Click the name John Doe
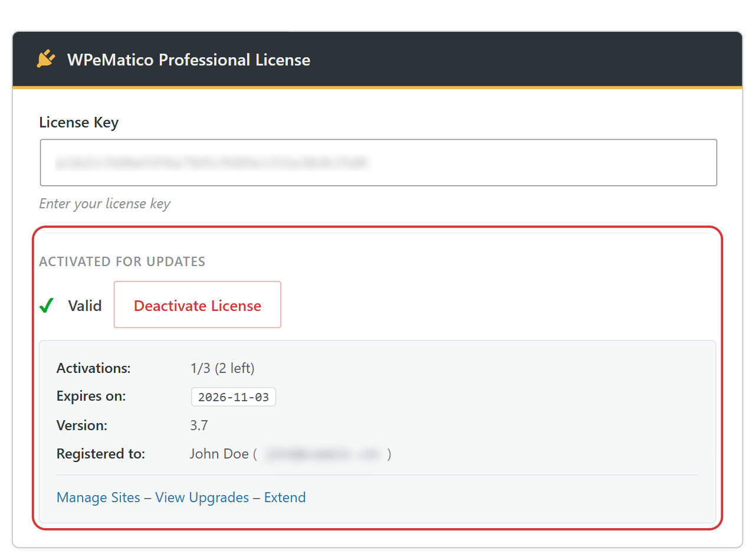This screenshot has height=560, width=755. pyautogui.click(x=219, y=454)
